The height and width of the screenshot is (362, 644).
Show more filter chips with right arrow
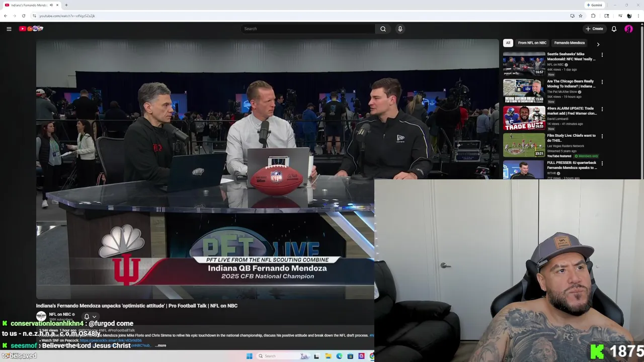click(x=598, y=44)
